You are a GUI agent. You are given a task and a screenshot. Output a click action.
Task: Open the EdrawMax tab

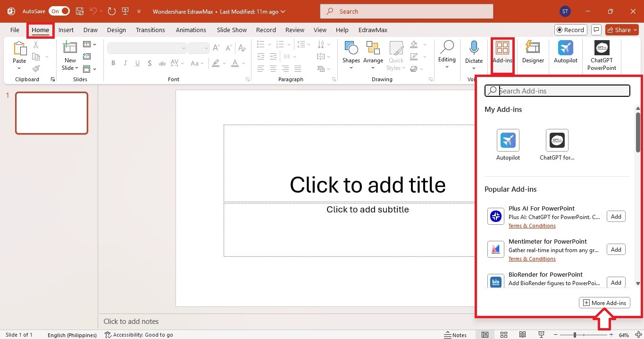373,30
